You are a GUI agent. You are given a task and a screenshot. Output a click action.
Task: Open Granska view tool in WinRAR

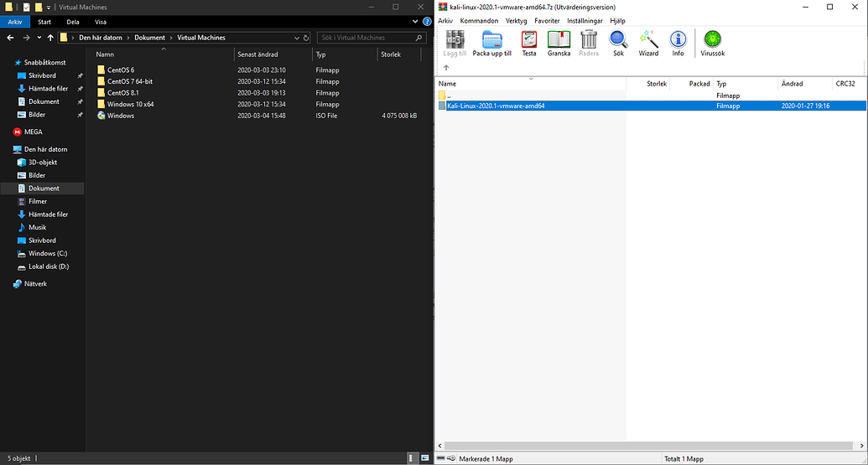[x=559, y=43]
